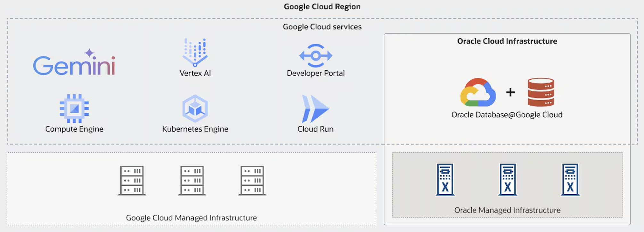Select the "Developer Portal" label
The image size is (644, 232).
(316, 73)
